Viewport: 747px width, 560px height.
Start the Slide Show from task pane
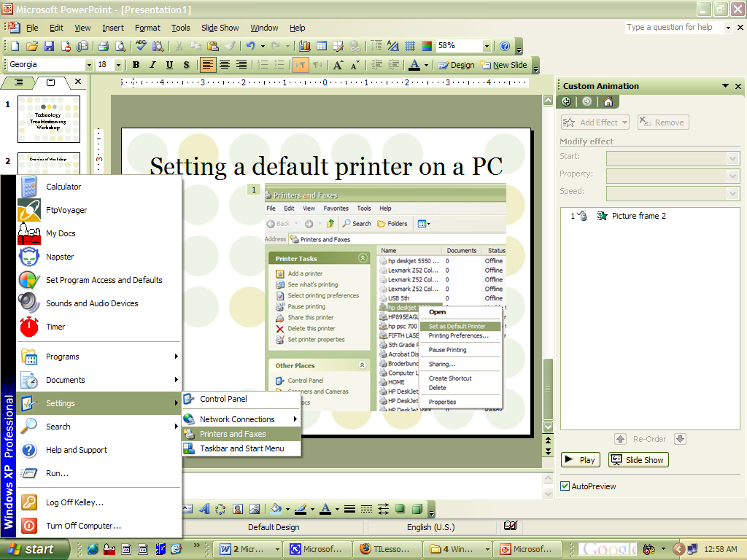[x=638, y=460]
